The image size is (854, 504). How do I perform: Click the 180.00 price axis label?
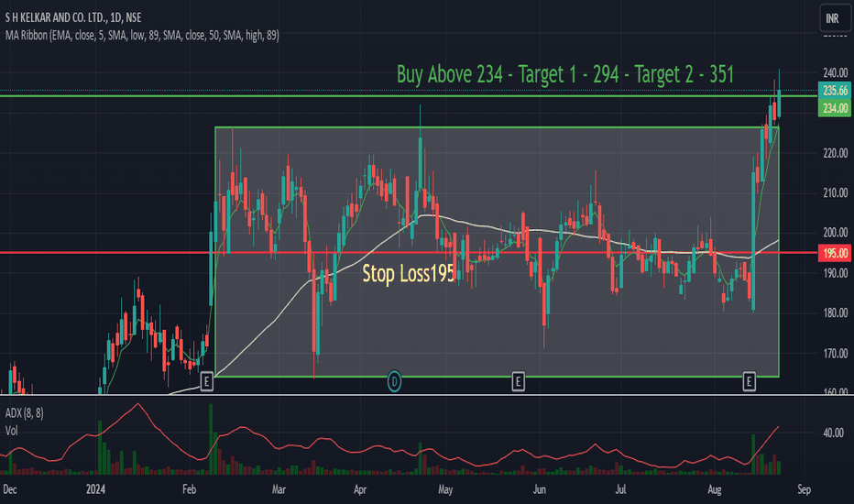pos(835,312)
